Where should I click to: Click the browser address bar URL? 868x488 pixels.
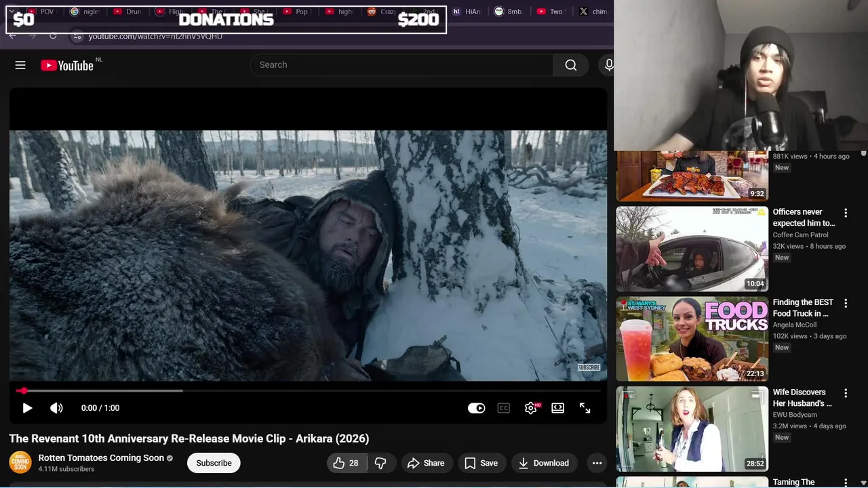tap(155, 37)
